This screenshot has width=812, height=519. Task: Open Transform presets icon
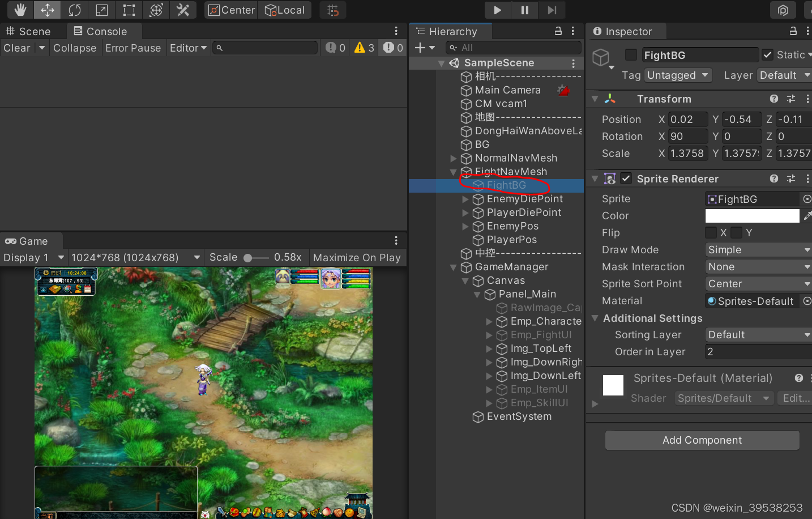pos(791,99)
